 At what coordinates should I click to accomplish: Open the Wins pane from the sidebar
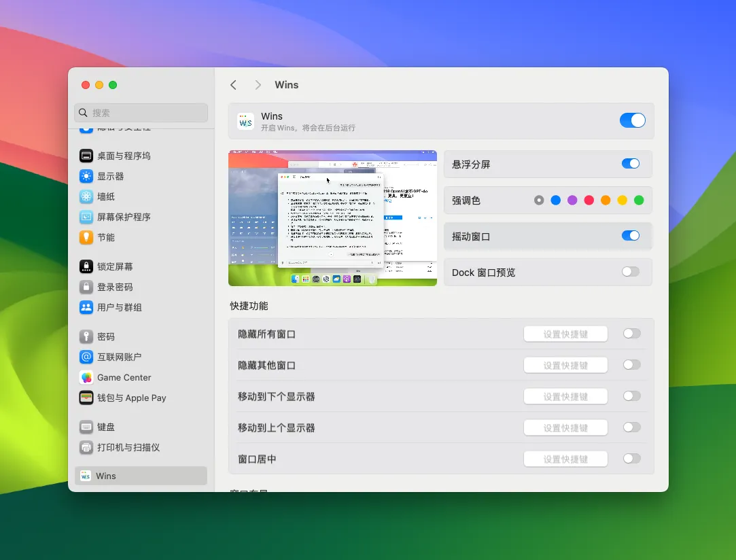pos(141,476)
